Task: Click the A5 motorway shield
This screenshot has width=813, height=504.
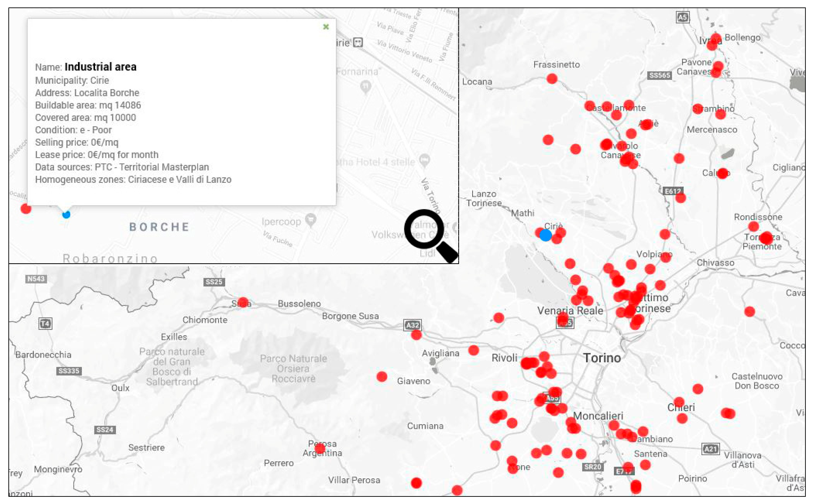Action: pyautogui.click(x=683, y=17)
